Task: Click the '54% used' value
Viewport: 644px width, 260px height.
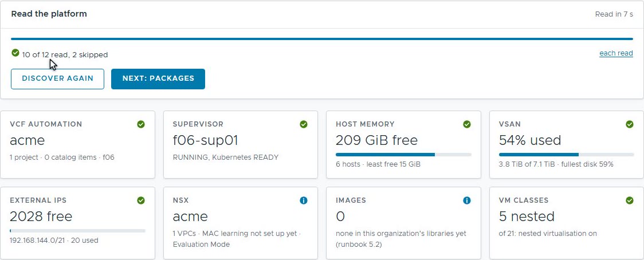Action: click(530, 140)
